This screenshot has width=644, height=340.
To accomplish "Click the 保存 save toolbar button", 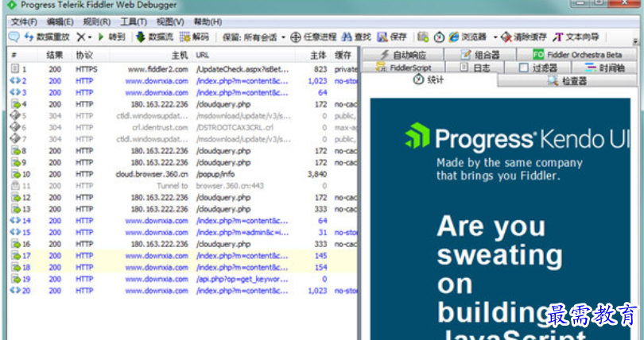I will (x=392, y=37).
